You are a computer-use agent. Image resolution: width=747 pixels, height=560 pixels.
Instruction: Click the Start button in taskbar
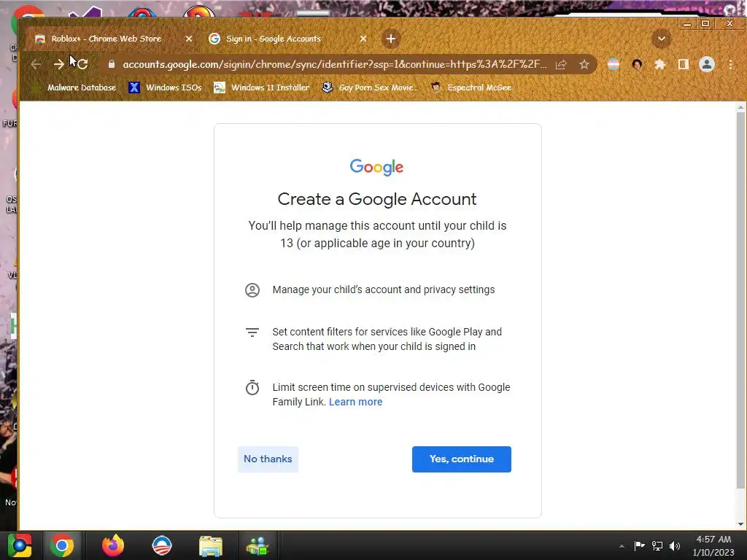[20, 545]
